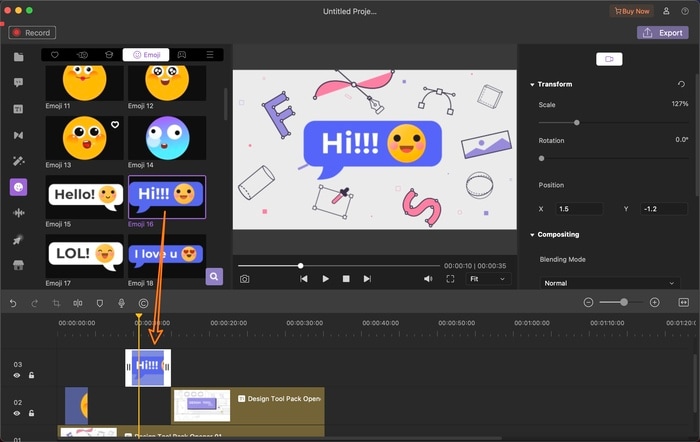Mute the preview volume speaker
Image resolution: width=700 pixels, height=442 pixels.
(428, 279)
